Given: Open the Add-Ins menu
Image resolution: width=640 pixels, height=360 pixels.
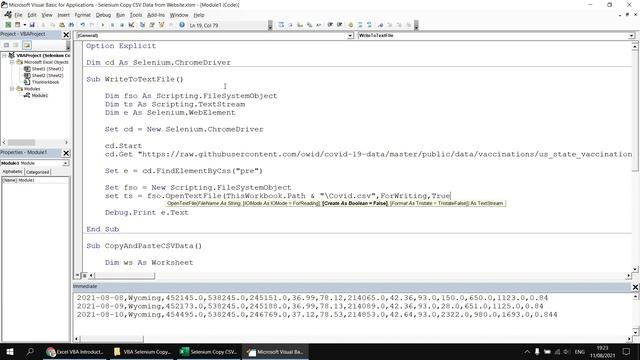Looking at the screenshot, I should pos(156,15).
